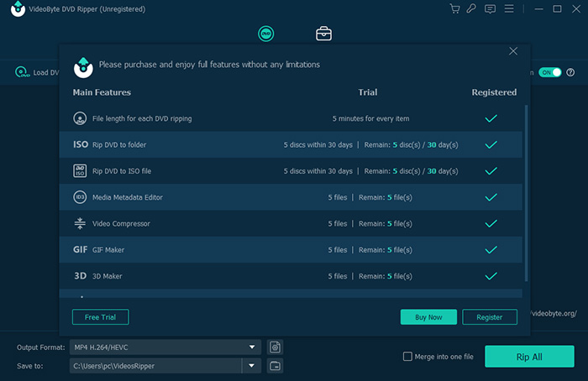Image resolution: width=588 pixels, height=381 pixels.
Task: Click the File length feature icon
Action: pyautogui.click(x=80, y=118)
